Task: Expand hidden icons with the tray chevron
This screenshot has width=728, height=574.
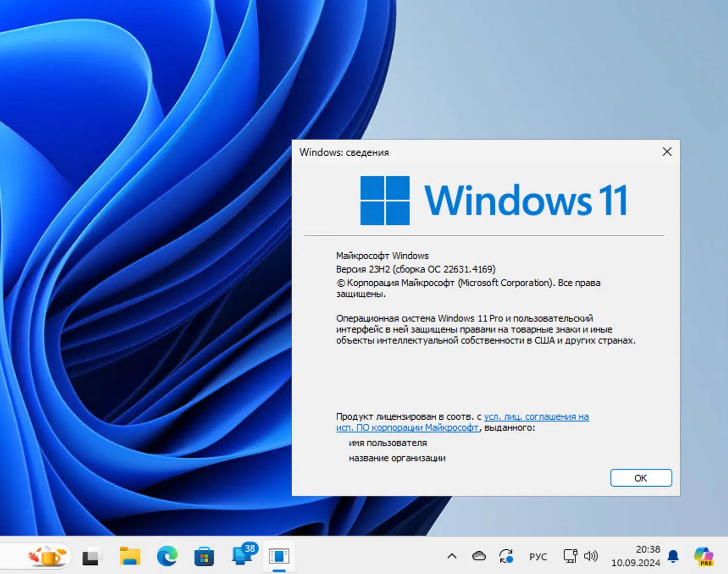Action: click(452, 556)
